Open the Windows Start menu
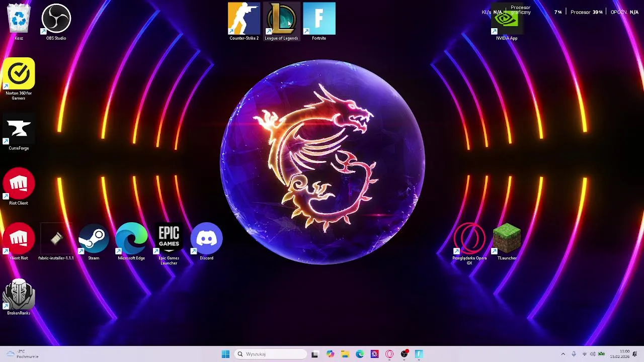Viewport: 644px width, 362px height. 225,354
